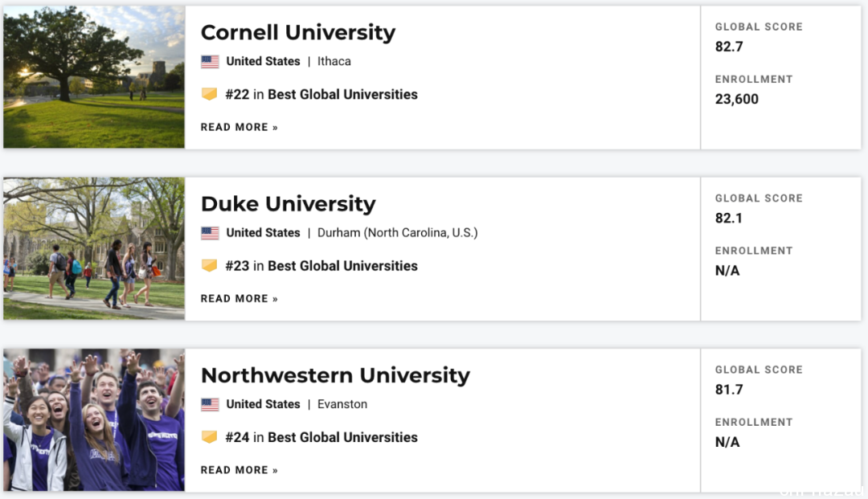Click the US flag icon under Duke University
The height and width of the screenshot is (499, 868).
[210, 233]
